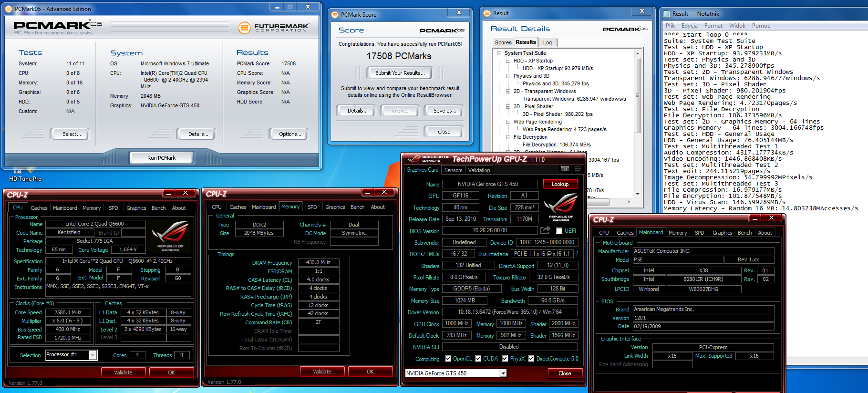868x393 pixels.
Task: Open the Graphics tab in CPU-Z Memory window
Action: click(335, 207)
